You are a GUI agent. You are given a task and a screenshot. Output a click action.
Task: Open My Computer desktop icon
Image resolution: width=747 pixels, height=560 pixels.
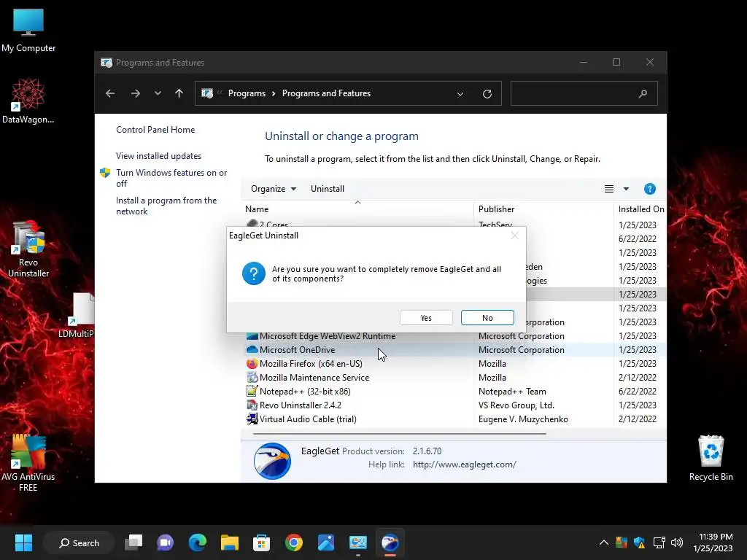28,30
